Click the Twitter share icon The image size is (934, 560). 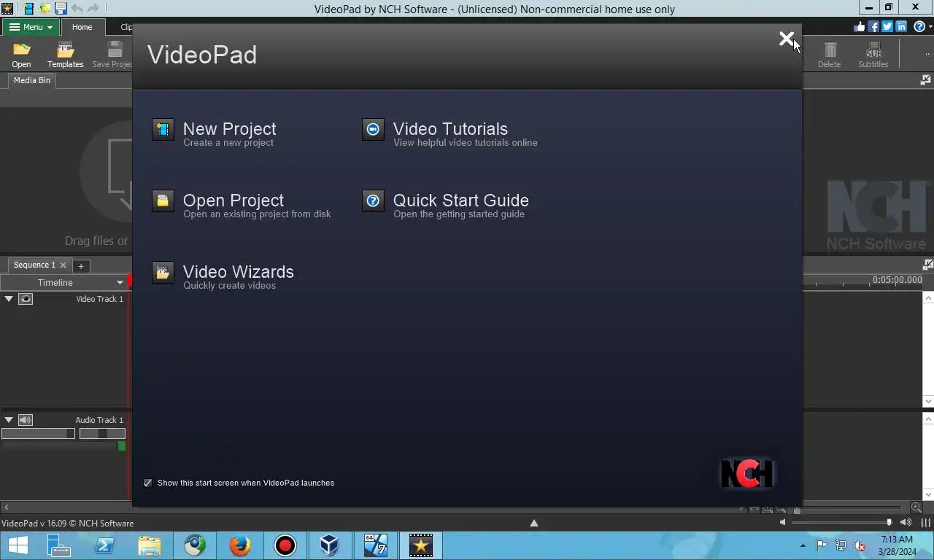[x=887, y=27]
